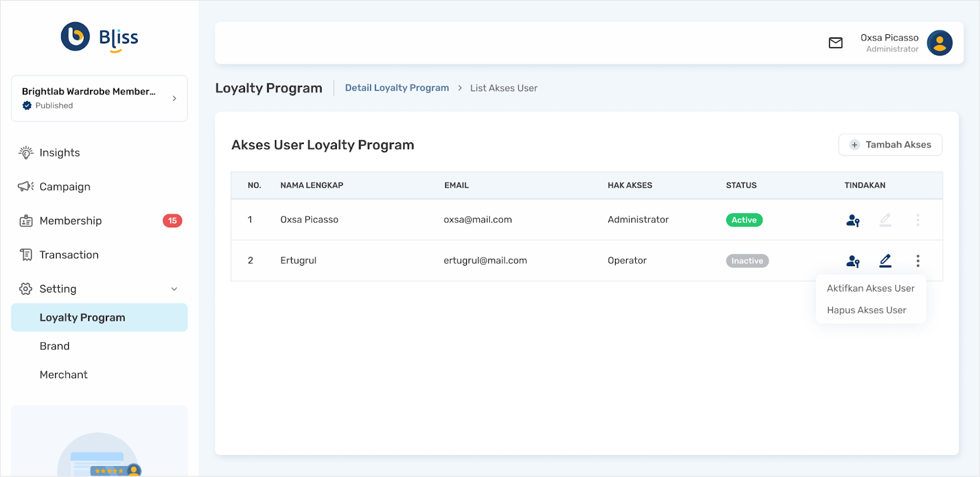Viewport: 980px width, 477px height.
Task: Toggle three-dot menu for Ertugrul row
Action: pos(918,261)
